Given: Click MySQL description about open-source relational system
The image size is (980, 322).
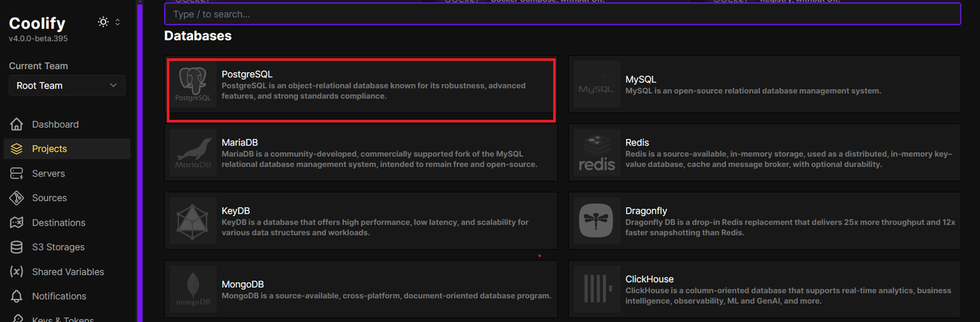Looking at the screenshot, I should (x=753, y=91).
